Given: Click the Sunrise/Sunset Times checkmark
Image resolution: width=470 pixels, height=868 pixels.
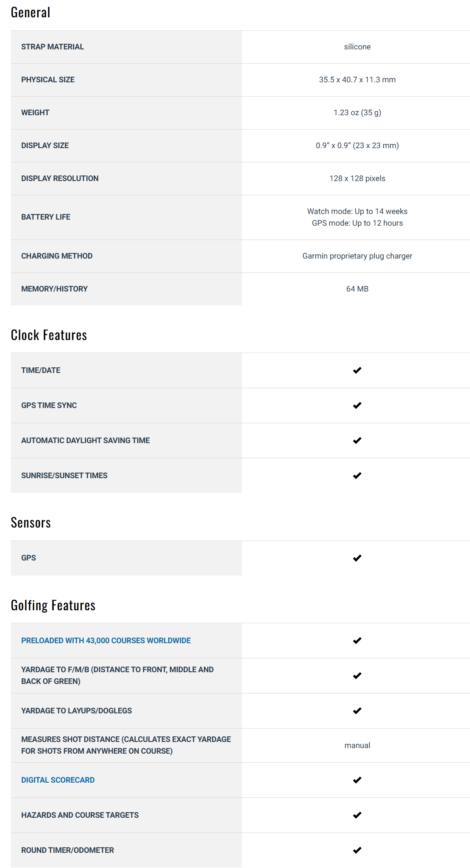Looking at the screenshot, I should pyautogui.click(x=357, y=476).
